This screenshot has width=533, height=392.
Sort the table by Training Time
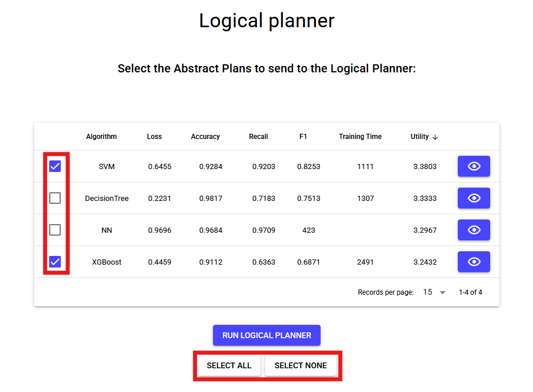pos(360,137)
